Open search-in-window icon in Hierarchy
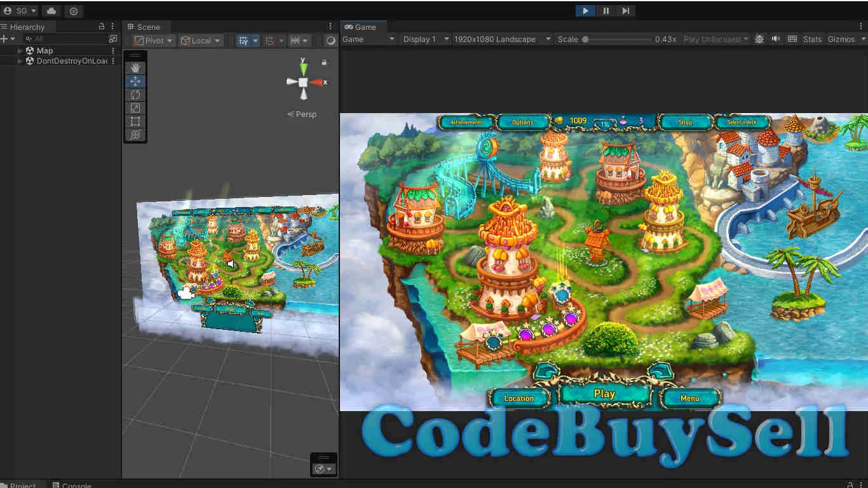This screenshot has height=488, width=868. (x=113, y=39)
